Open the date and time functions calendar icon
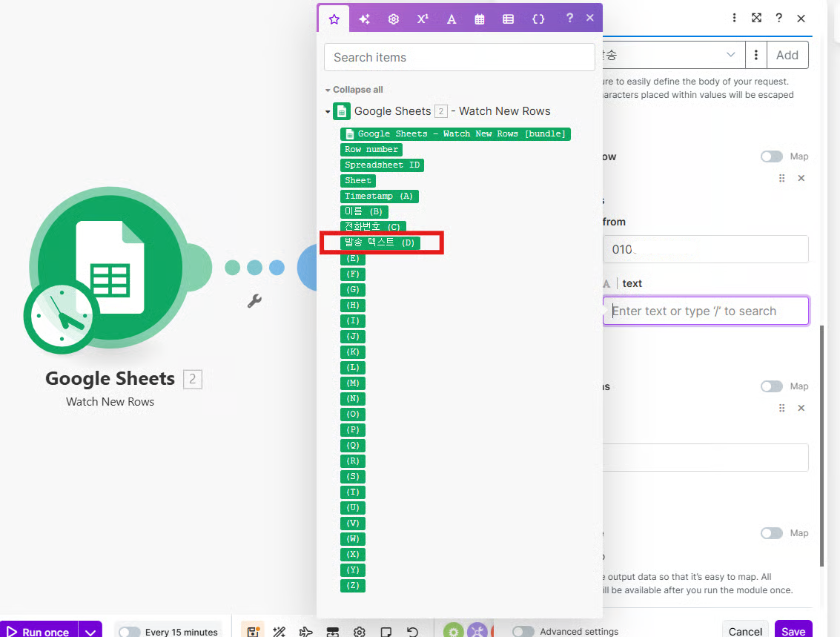Screen dimensions: 840x637 480,19
